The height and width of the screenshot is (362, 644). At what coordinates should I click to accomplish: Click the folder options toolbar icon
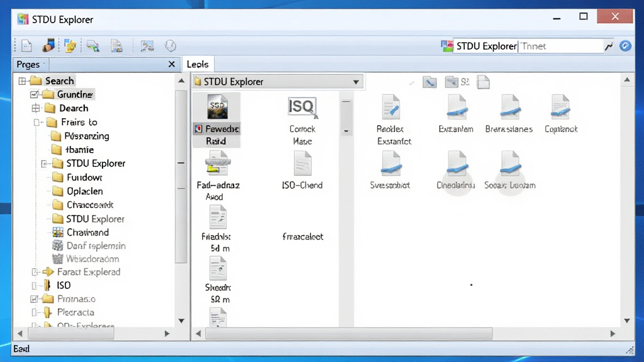(x=70, y=45)
